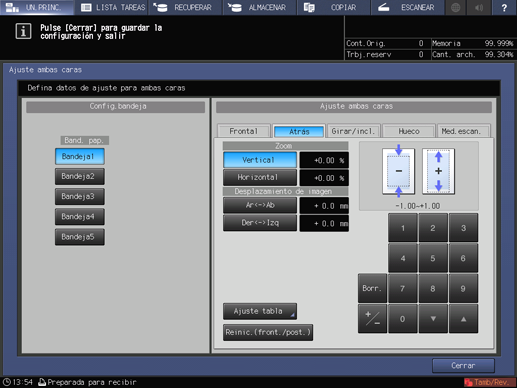Click the information icon beside the message
This screenshot has width=517, height=388.
click(x=23, y=31)
